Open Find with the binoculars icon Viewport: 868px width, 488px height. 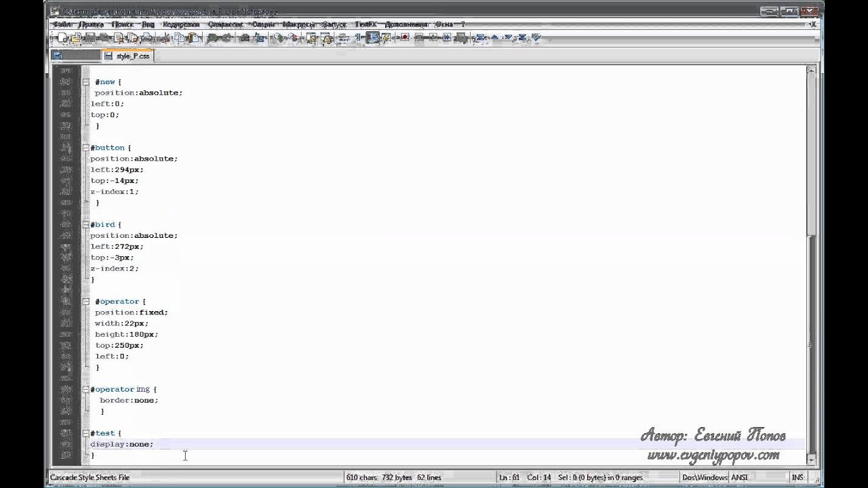click(245, 38)
